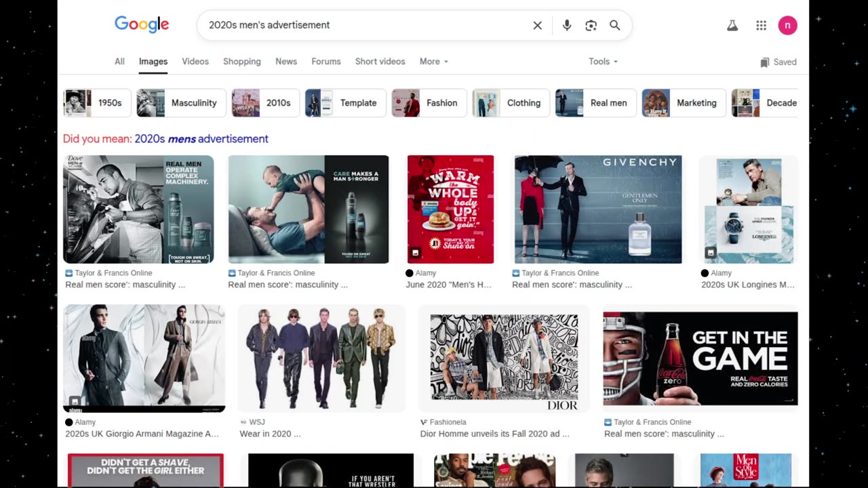
Task: Click 'Dior Homme unveils its Fall 2020 ad ...' title
Action: tap(495, 434)
